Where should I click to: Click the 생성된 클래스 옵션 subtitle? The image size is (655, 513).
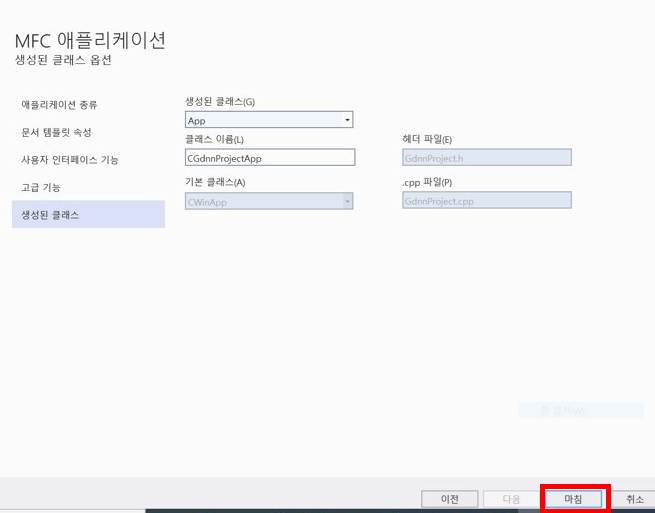click(x=63, y=60)
